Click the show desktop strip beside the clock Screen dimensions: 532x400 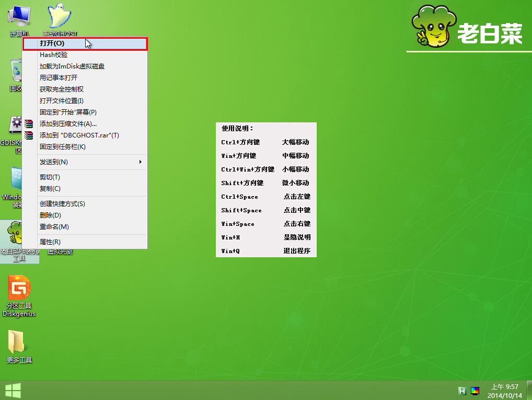[x=529, y=391]
